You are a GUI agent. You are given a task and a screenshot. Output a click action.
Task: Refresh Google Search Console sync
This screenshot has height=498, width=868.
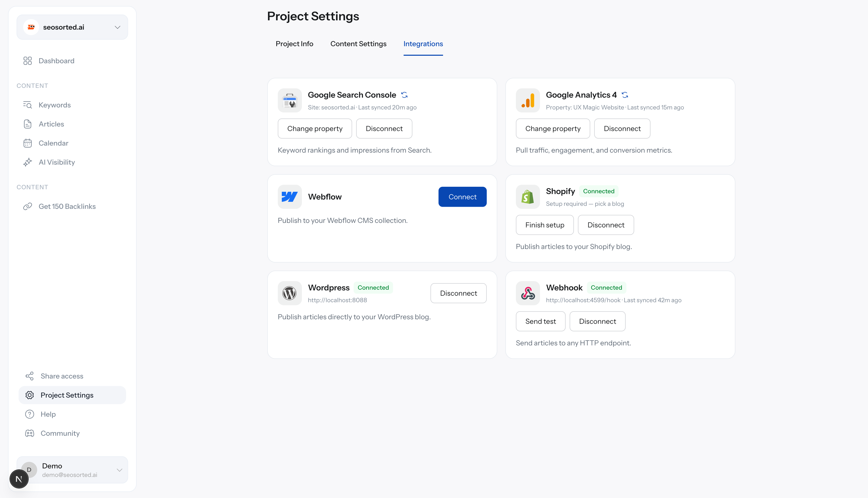pyautogui.click(x=404, y=95)
